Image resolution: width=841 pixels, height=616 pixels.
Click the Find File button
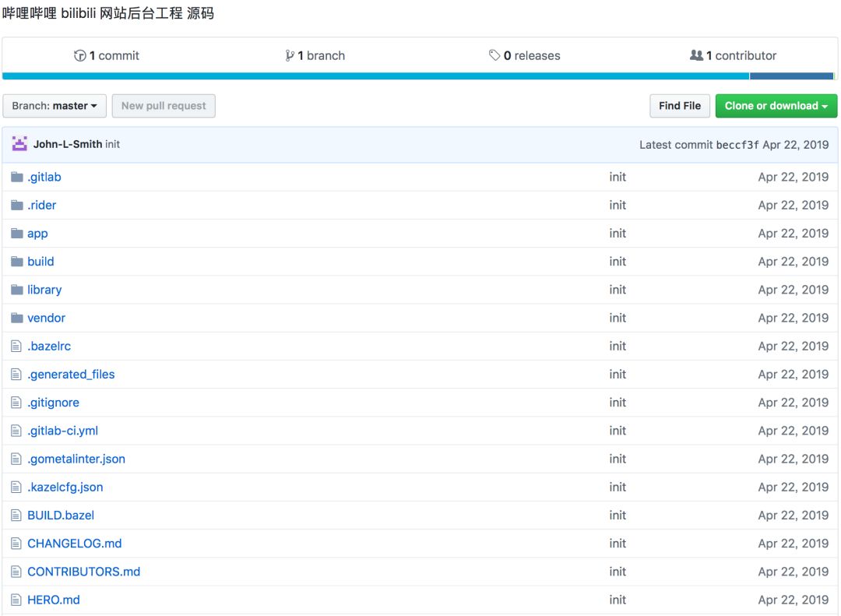[680, 106]
